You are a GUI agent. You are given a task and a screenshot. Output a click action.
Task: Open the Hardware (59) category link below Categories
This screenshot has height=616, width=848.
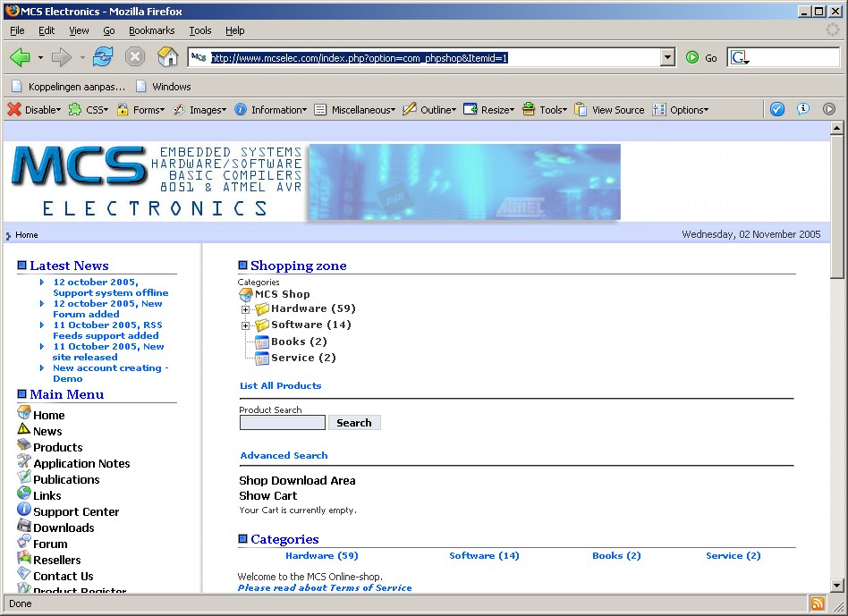322,556
